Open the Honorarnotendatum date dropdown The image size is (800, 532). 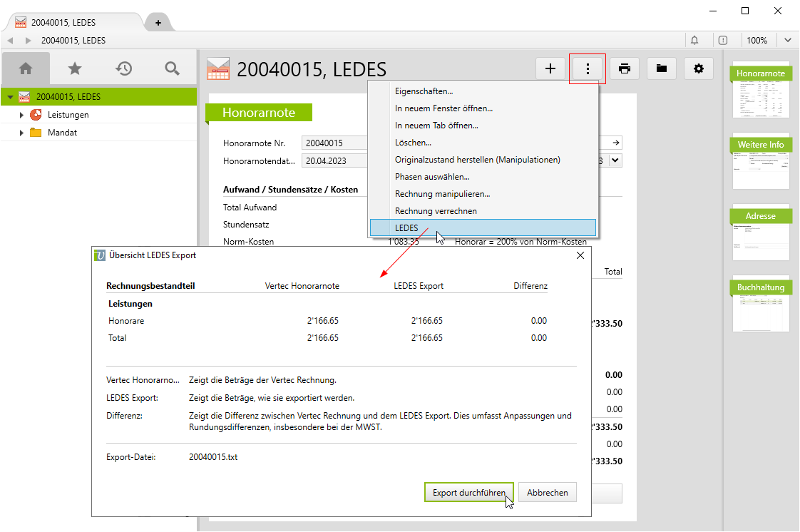(614, 160)
